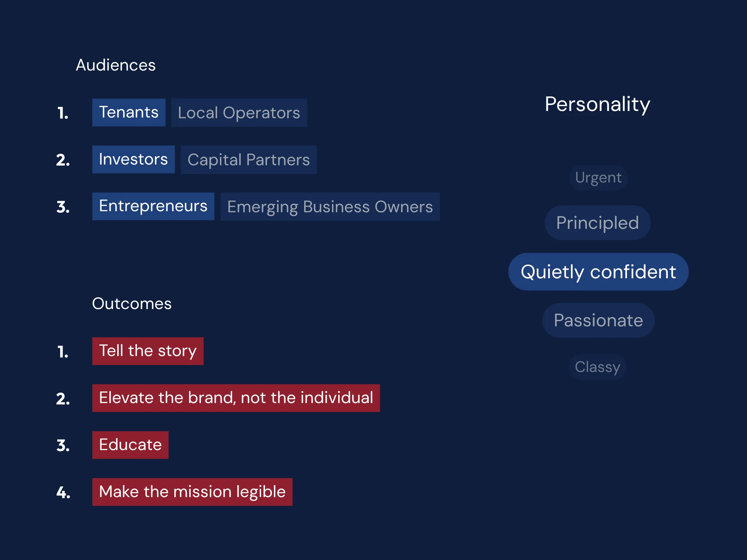Choose the Urgent personality pill
This screenshot has width=747, height=560.
click(x=598, y=178)
